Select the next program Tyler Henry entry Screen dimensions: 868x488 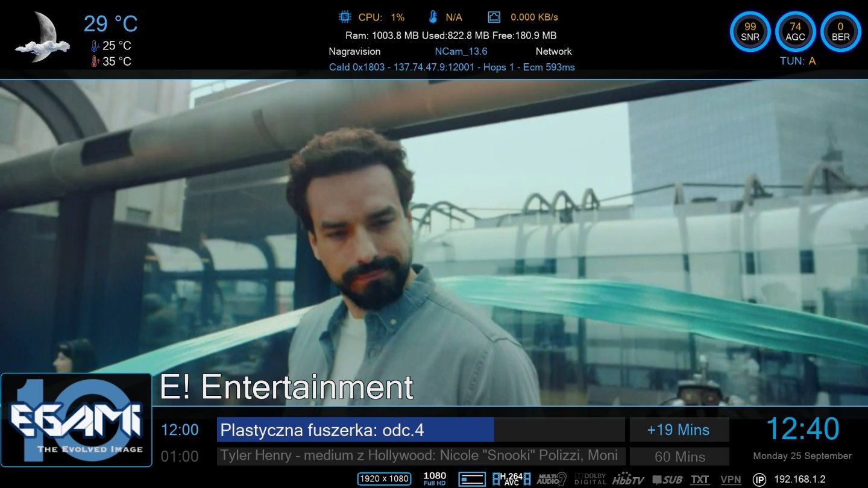(x=420, y=455)
